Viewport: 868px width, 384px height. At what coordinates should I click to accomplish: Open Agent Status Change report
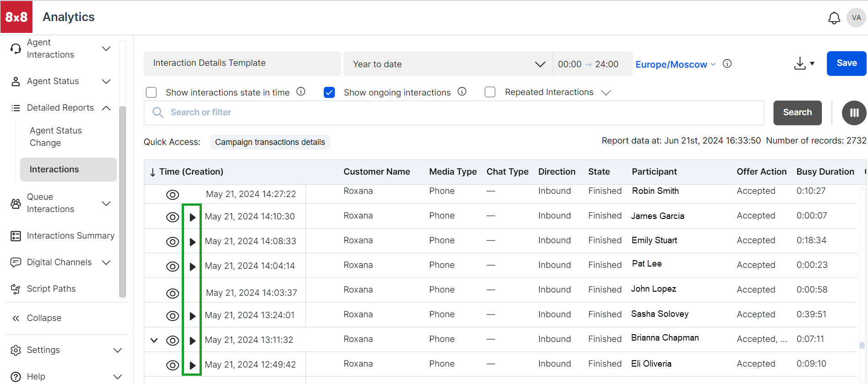pyautogui.click(x=56, y=137)
